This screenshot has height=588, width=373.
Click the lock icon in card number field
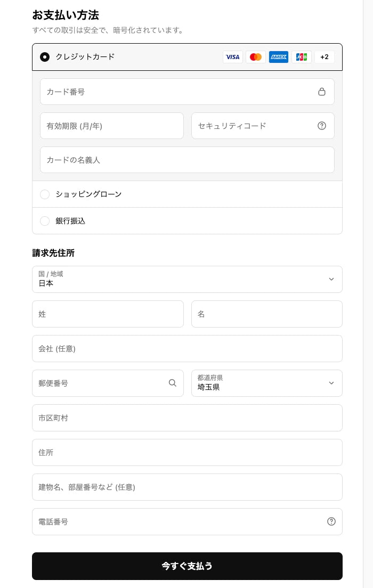coord(322,92)
